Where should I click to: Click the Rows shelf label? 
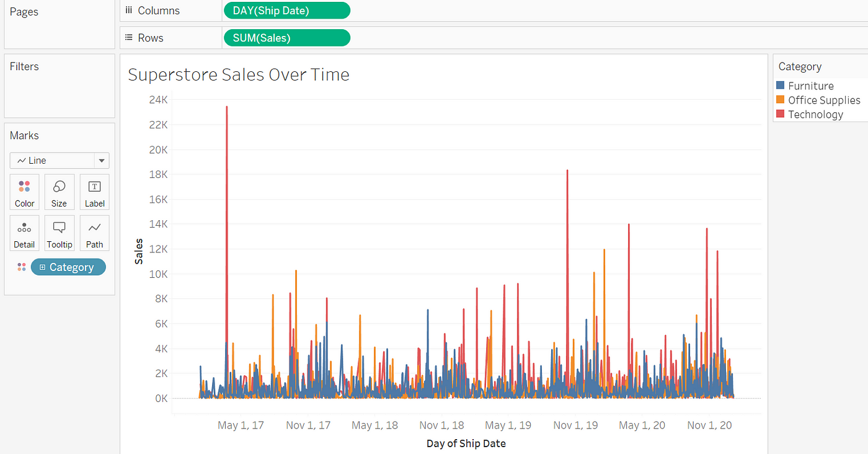[x=151, y=38]
